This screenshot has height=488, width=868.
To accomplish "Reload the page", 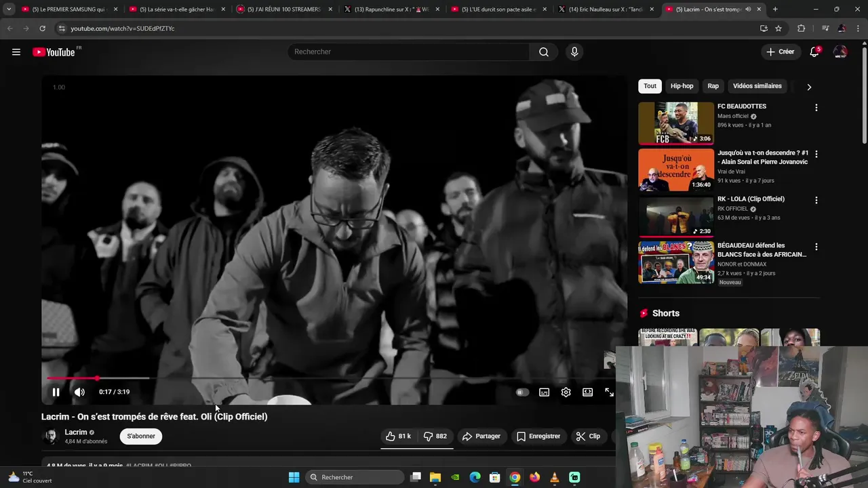I will (x=42, y=28).
